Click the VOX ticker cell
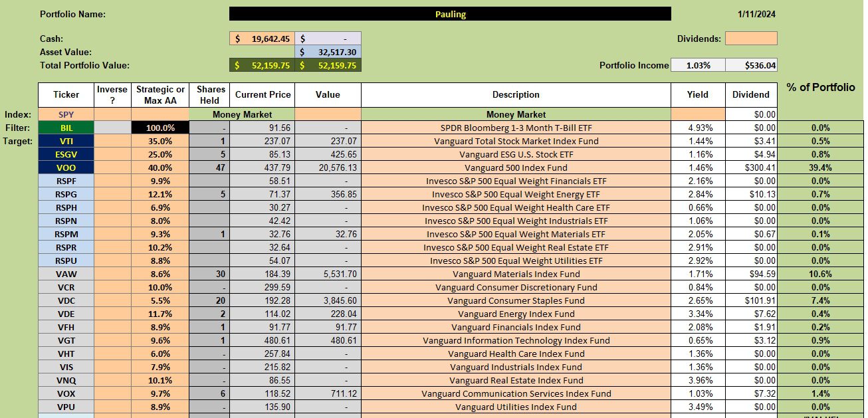The height and width of the screenshot is (418, 868). 66,393
